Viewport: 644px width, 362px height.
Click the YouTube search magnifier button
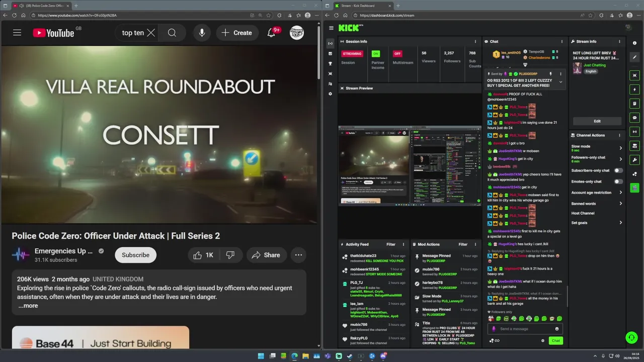(x=172, y=33)
